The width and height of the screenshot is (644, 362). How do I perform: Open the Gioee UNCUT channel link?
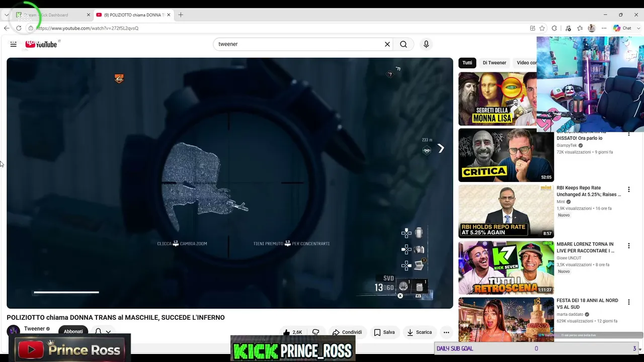569,258
